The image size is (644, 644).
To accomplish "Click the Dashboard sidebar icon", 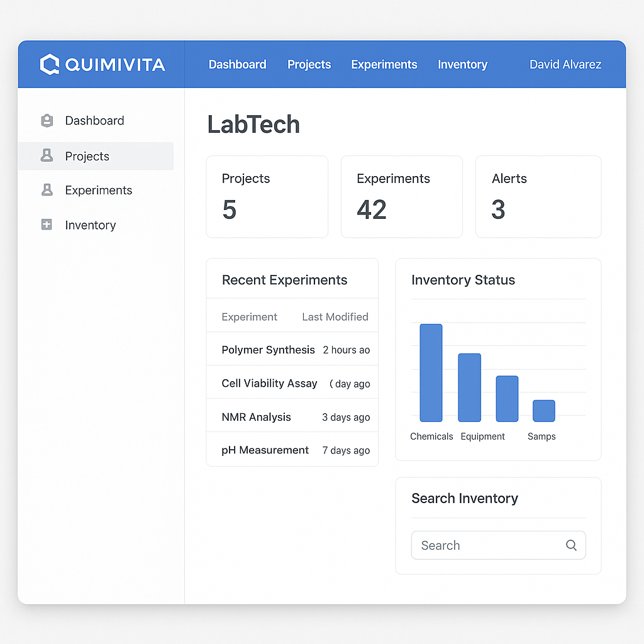I will point(47,121).
